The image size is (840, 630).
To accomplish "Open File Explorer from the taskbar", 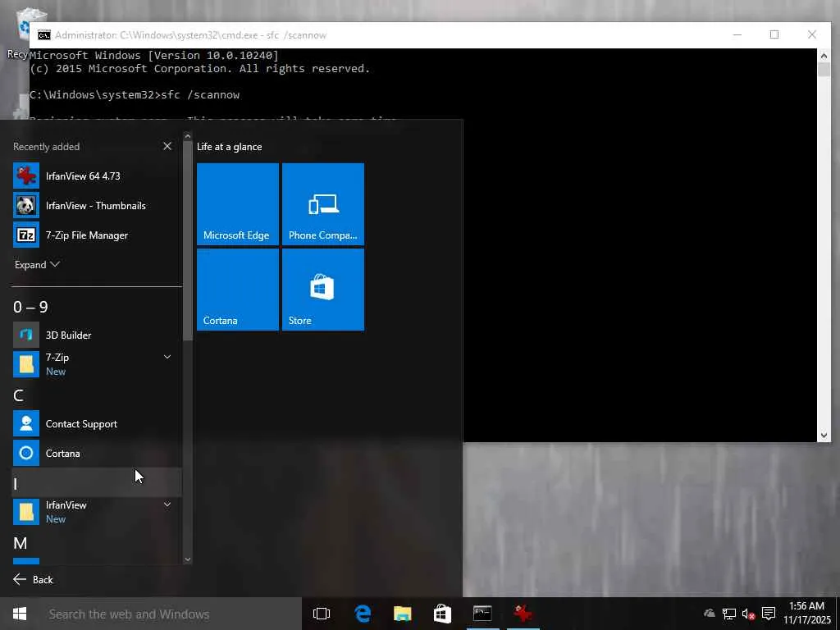I will (402, 614).
